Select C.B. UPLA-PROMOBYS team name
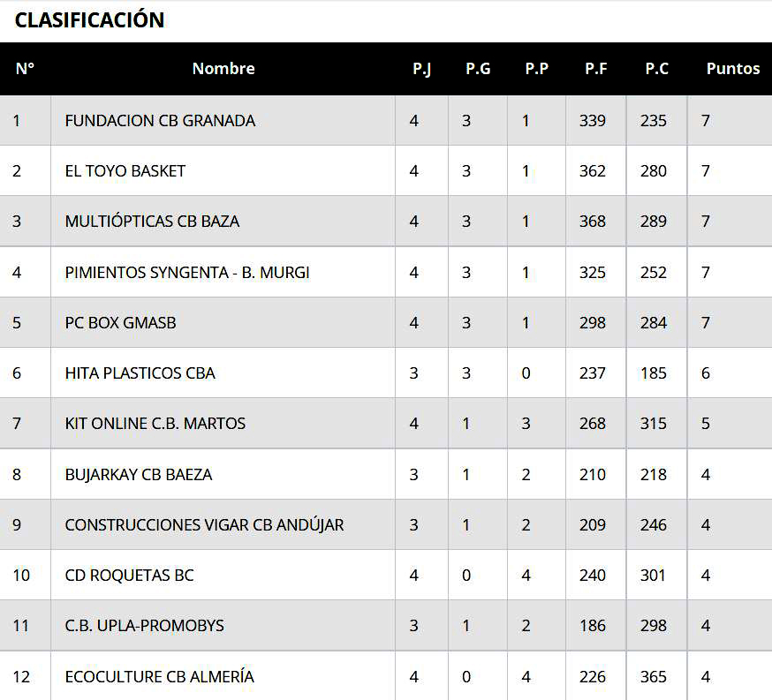 point(145,626)
